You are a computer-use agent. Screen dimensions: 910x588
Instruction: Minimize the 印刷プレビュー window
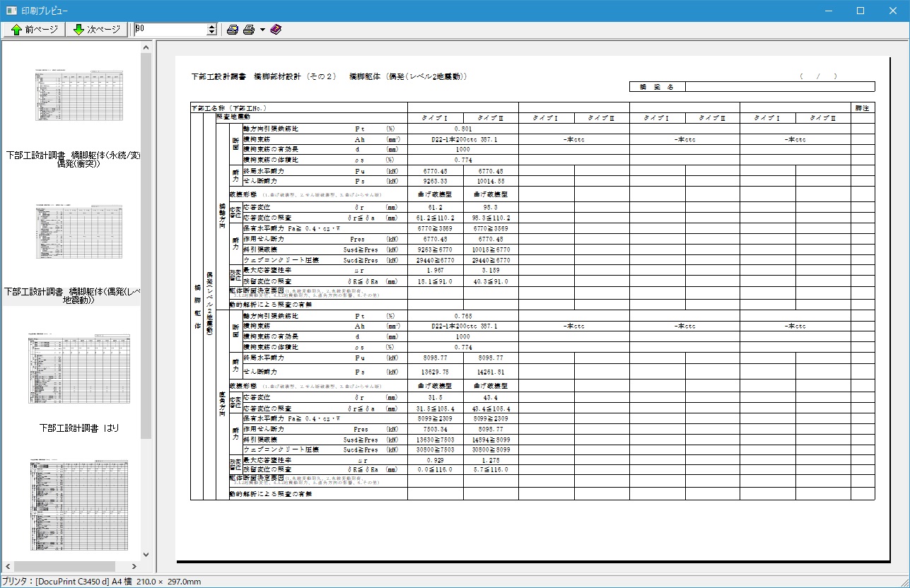pyautogui.click(x=828, y=11)
